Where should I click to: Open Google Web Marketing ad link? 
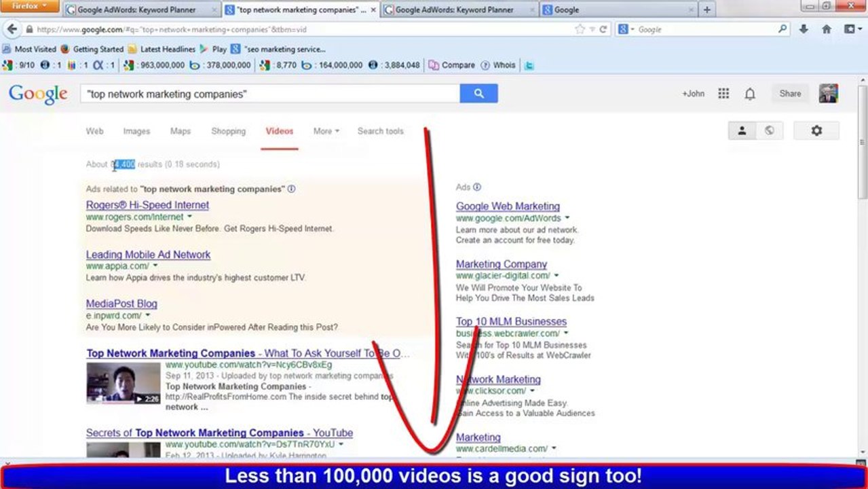508,206
